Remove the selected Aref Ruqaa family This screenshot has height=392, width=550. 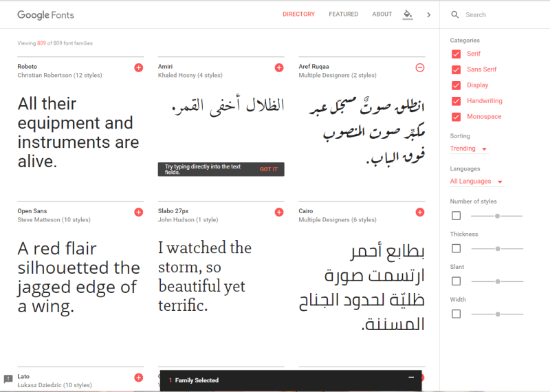pyautogui.click(x=420, y=67)
